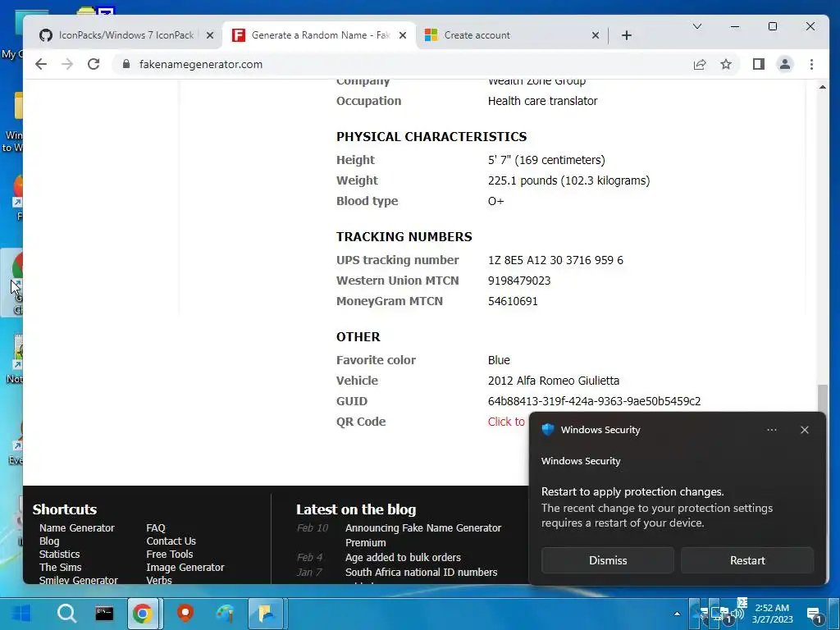The height and width of the screenshot is (630, 840).
Task: Click the page scrollbar thumb
Action: (822, 399)
